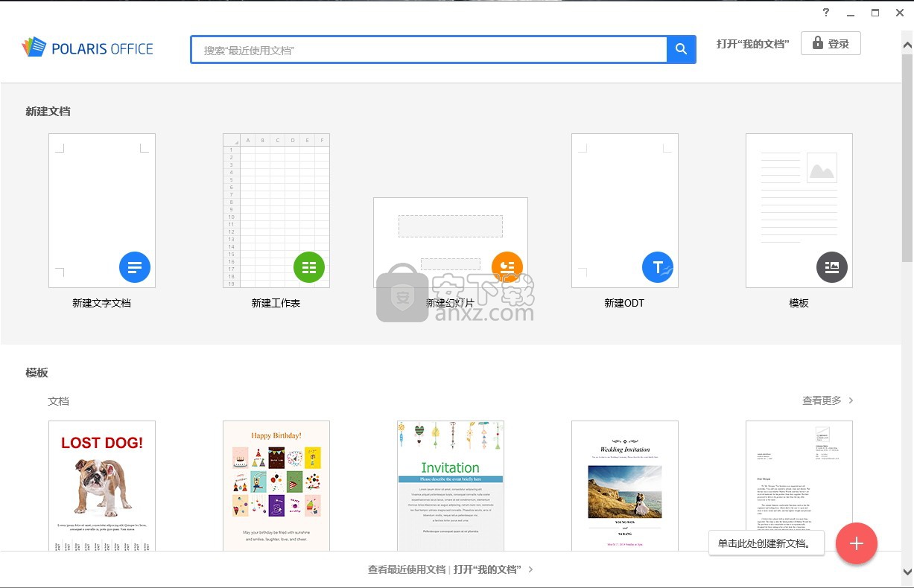Click the search magnifier button
This screenshot has width=914, height=588.
681,49
